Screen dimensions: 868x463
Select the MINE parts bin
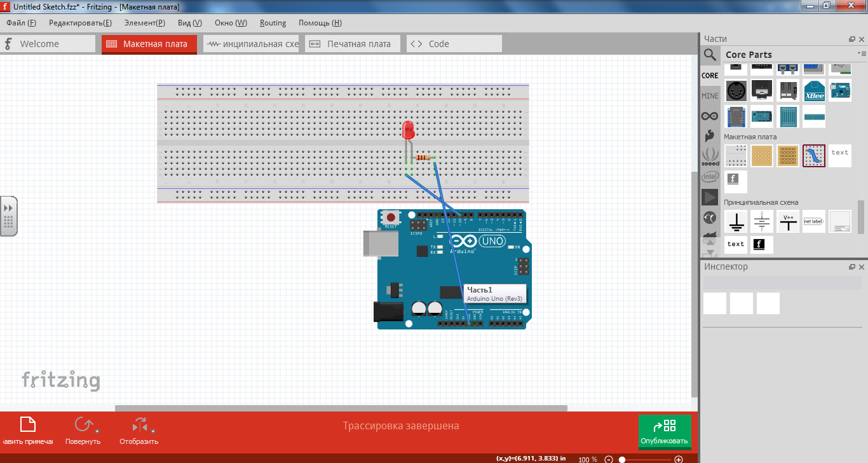pos(710,96)
